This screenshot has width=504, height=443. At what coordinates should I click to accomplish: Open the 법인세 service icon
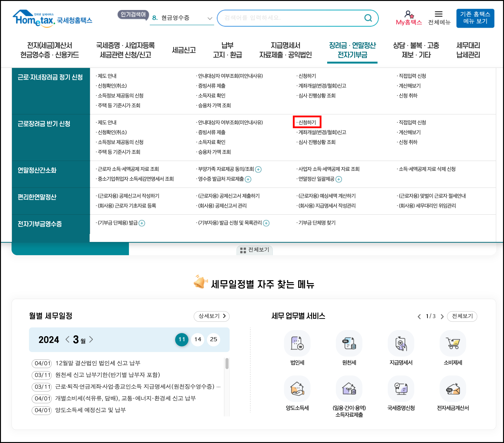[297, 343]
